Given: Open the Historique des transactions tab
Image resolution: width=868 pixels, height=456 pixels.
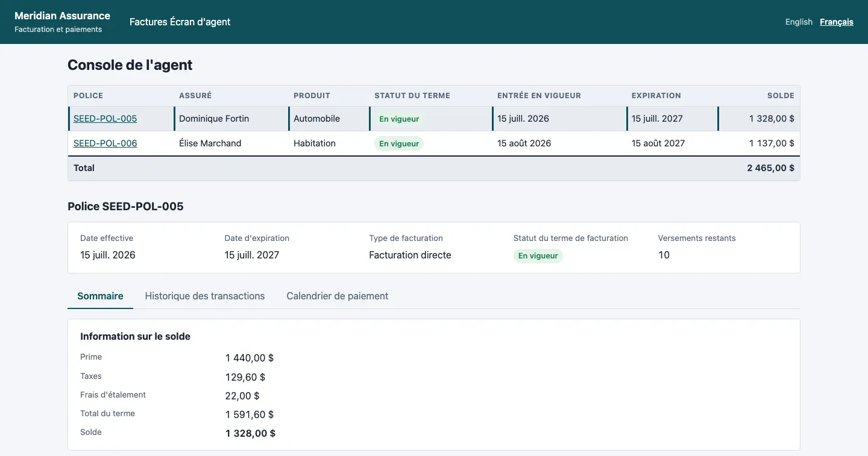Looking at the screenshot, I should 205,296.
